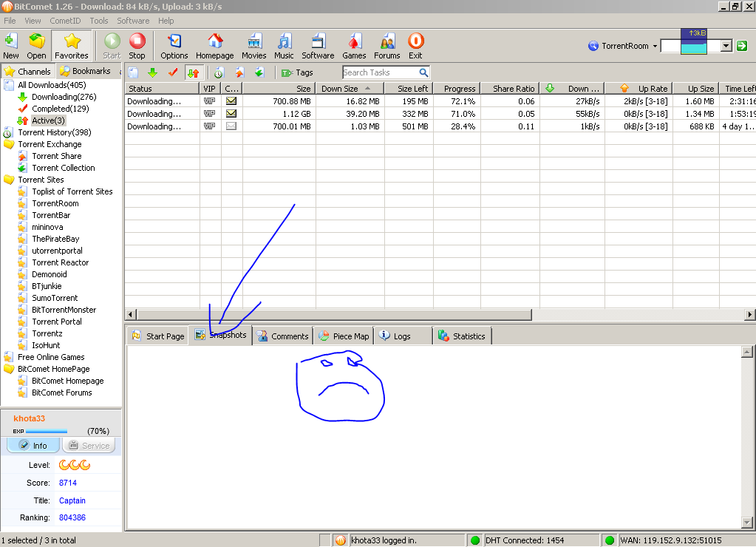Click the Service button in user panel
The image size is (756, 547).
89,446
